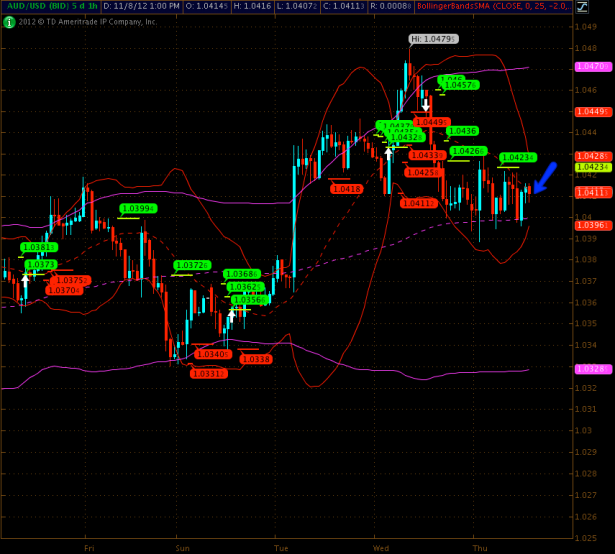Click the white up arrow below 1.0373
Screen dimensions: 615x554
point(26,281)
